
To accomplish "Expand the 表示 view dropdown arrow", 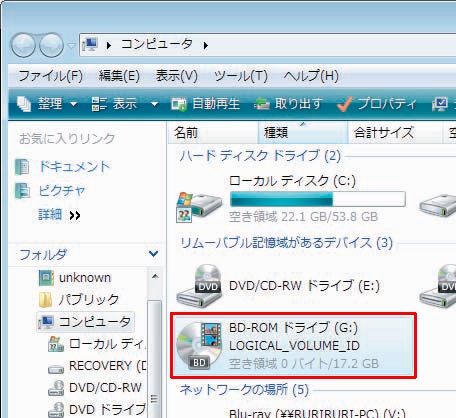I will (154, 104).
